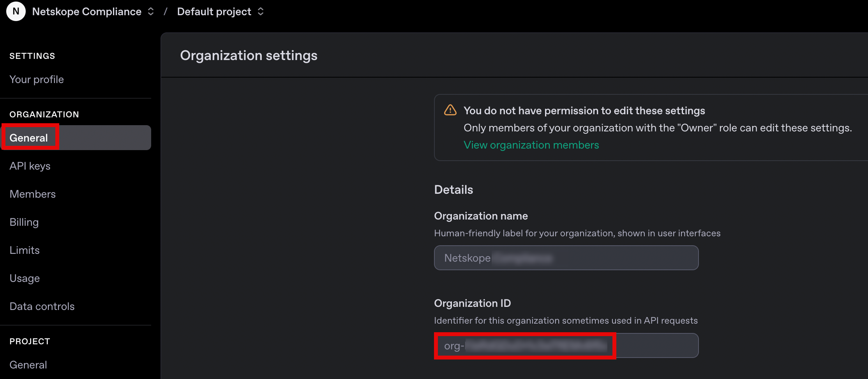The height and width of the screenshot is (379, 868).
Task: Click the Details section heading
Action: 453,190
